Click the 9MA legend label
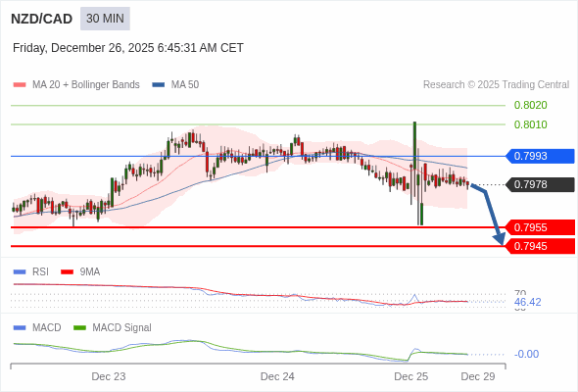Viewport: 578px width, 392px height. click(x=89, y=272)
